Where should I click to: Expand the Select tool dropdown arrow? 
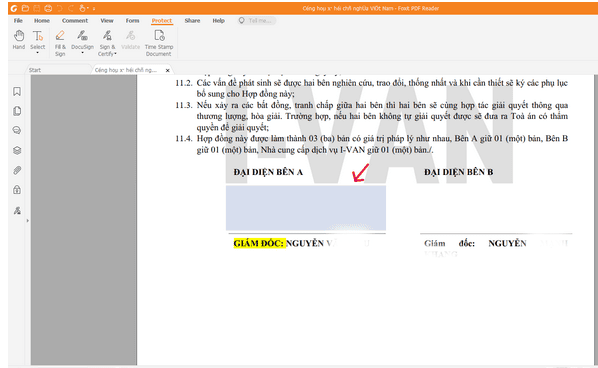coord(38,53)
